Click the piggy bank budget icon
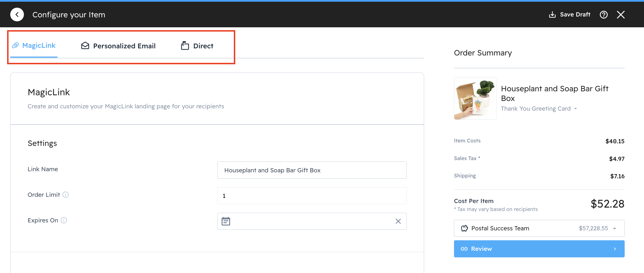This screenshot has width=644, height=273. (x=464, y=228)
